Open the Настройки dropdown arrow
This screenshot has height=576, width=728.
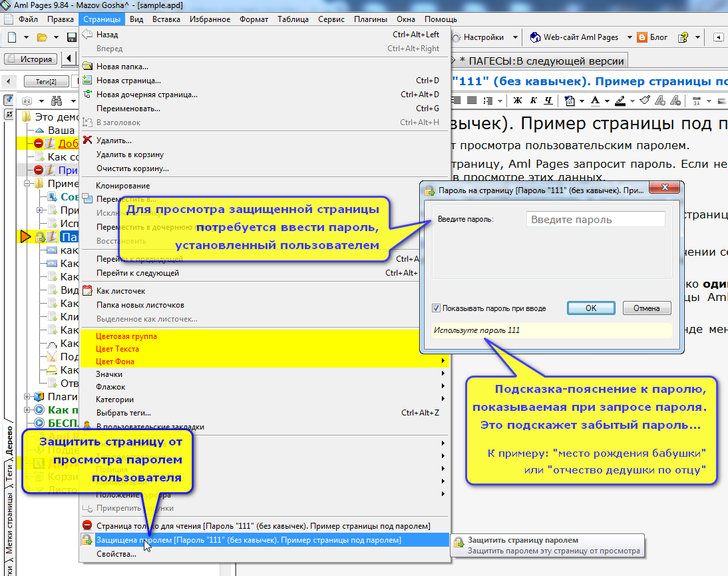(x=515, y=37)
